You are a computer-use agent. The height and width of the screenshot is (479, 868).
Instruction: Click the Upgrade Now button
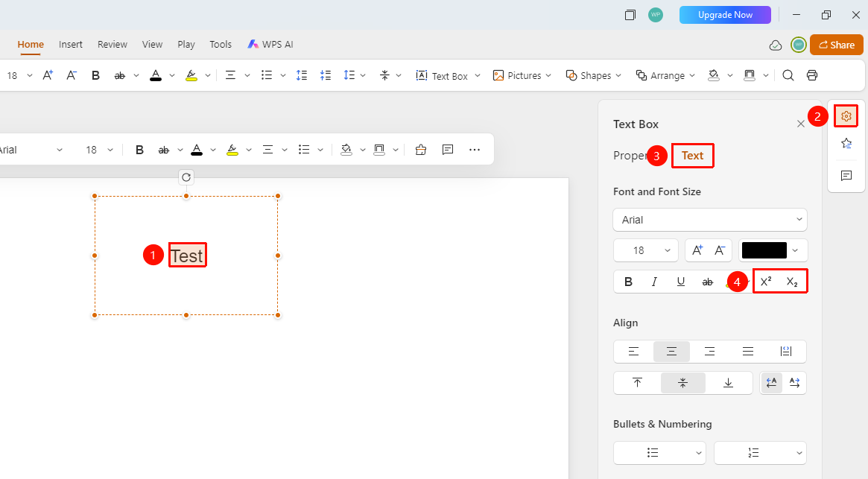point(725,15)
